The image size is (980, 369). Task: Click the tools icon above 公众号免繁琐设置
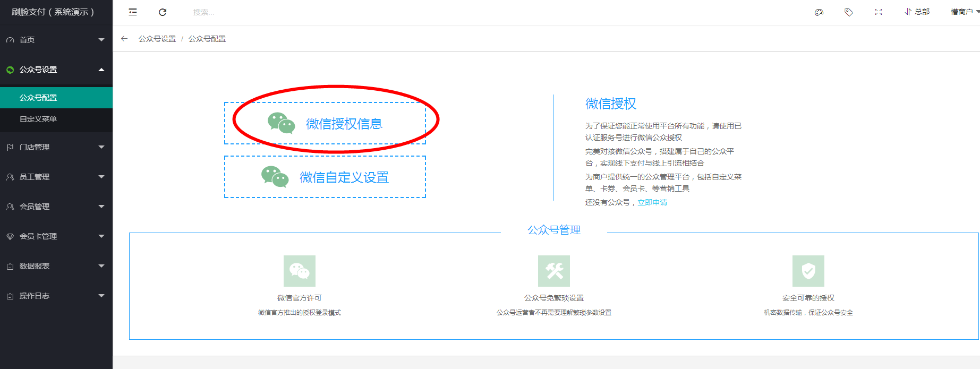pos(554,271)
